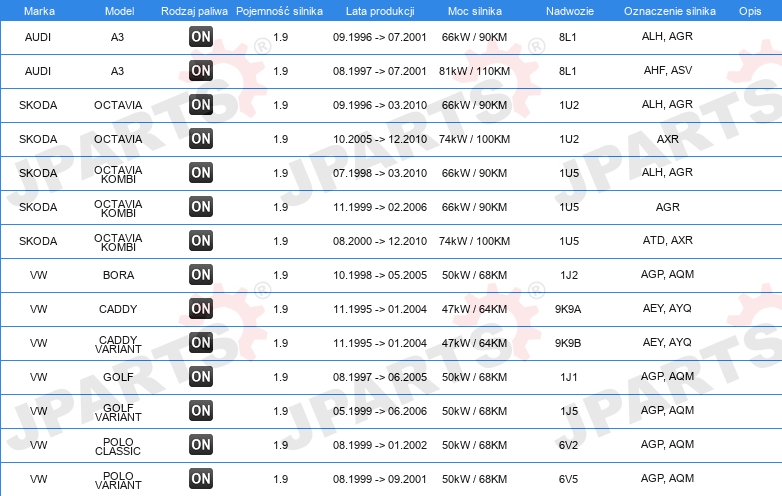Select the lone AXR engine code cell
782x496 pixels.
(x=668, y=139)
